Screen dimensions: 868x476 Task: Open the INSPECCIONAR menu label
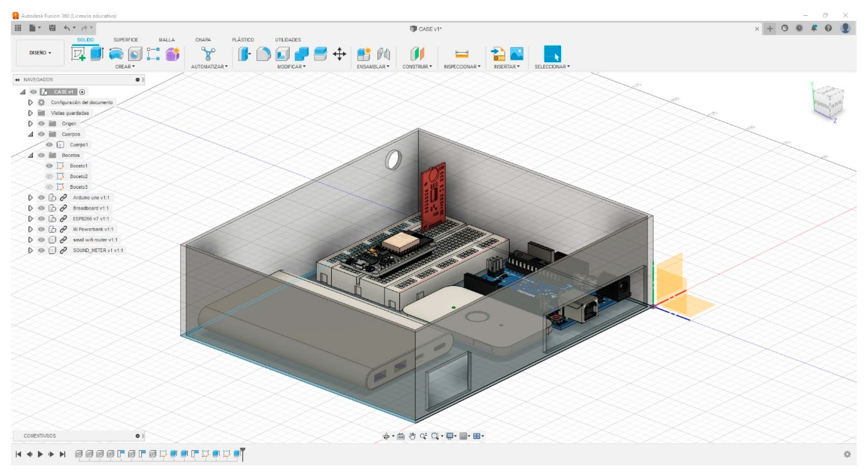point(462,67)
